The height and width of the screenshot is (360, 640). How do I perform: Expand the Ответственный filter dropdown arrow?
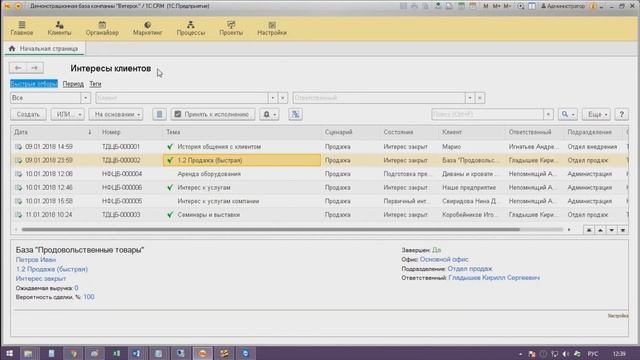point(470,98)
